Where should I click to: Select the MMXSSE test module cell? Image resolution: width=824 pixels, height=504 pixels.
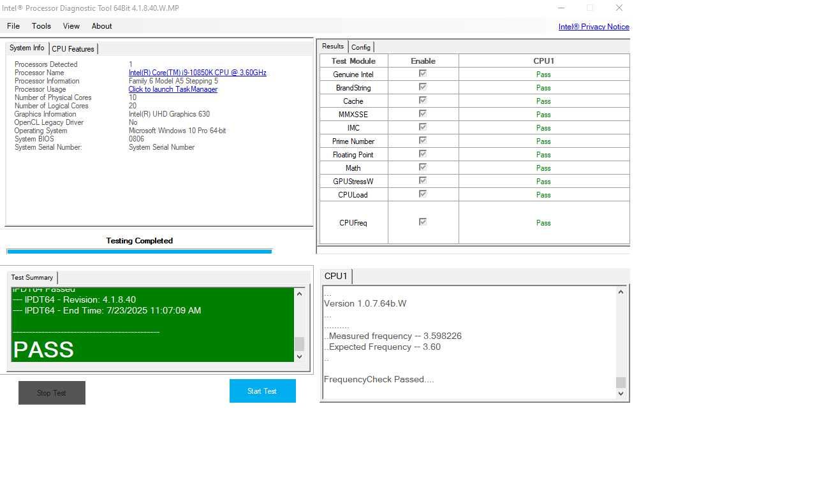click(x=353, y=115)
